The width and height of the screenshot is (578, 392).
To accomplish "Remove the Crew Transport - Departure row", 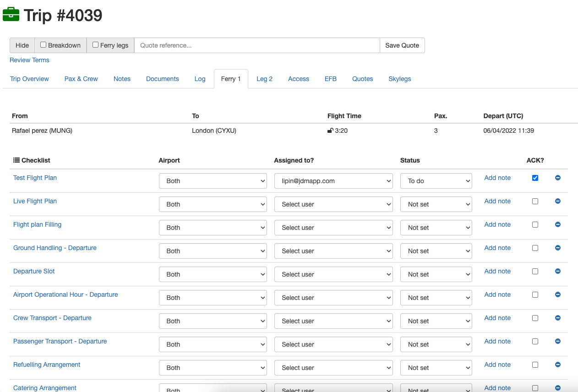I will 557,318.
